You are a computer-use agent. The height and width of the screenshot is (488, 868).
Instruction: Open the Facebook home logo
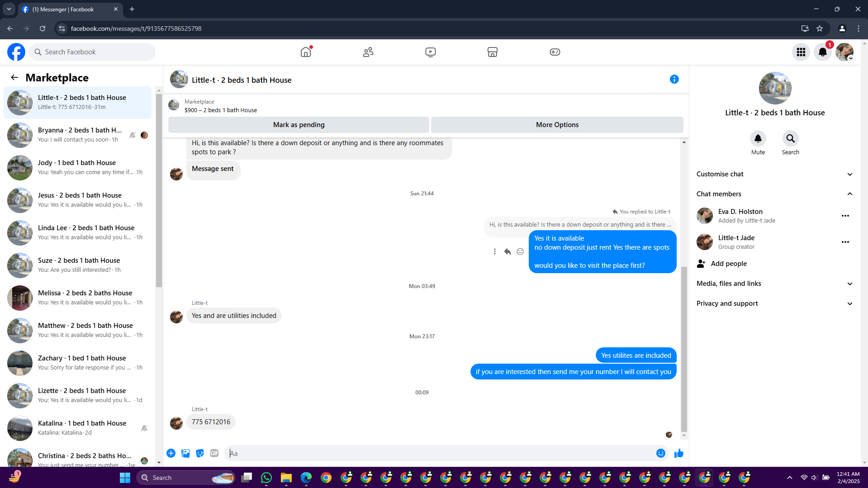(16, 52)
